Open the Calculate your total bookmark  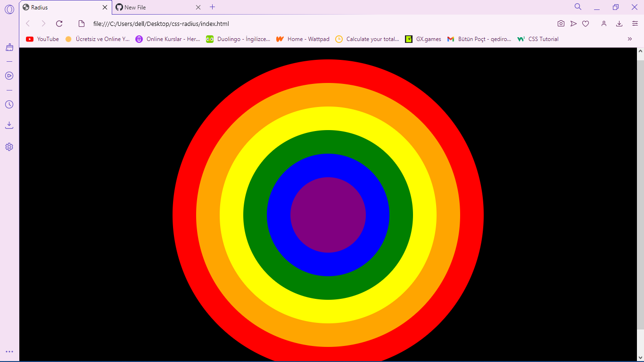tap(367, 39)
